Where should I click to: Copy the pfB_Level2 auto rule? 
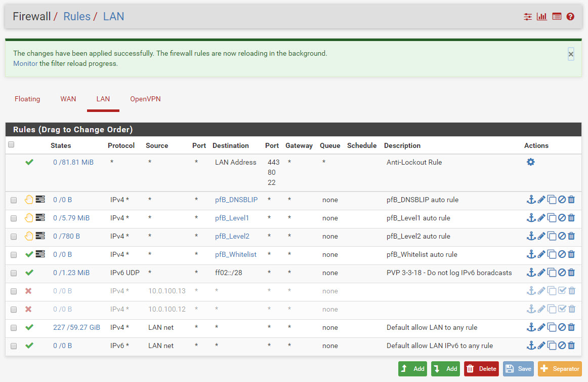[x=552, y=236]
